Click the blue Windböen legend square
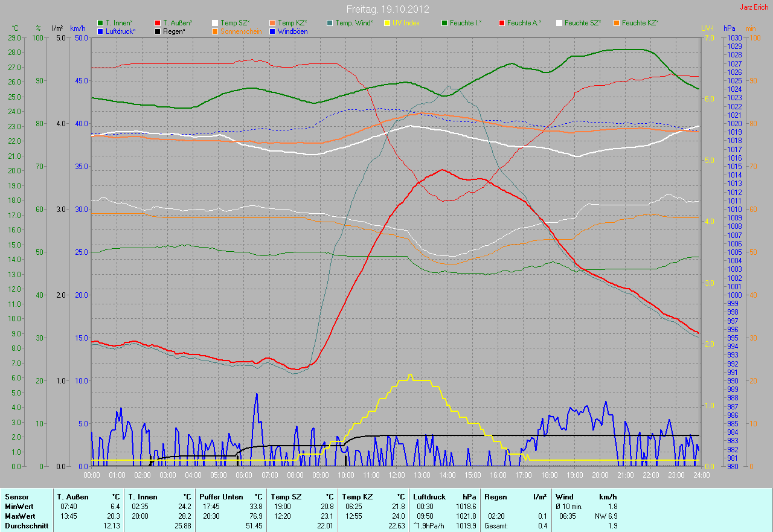773x532 pixels. click(272, 31)
